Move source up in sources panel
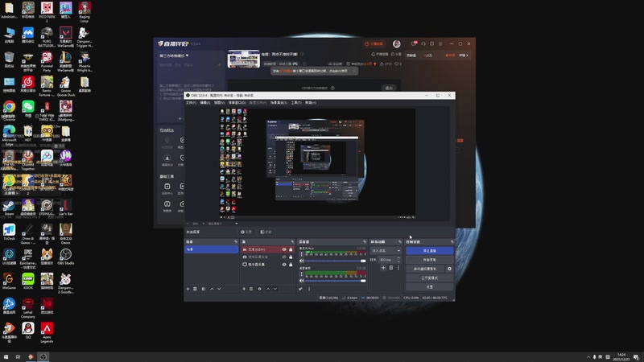 click(x=268, y=289)
